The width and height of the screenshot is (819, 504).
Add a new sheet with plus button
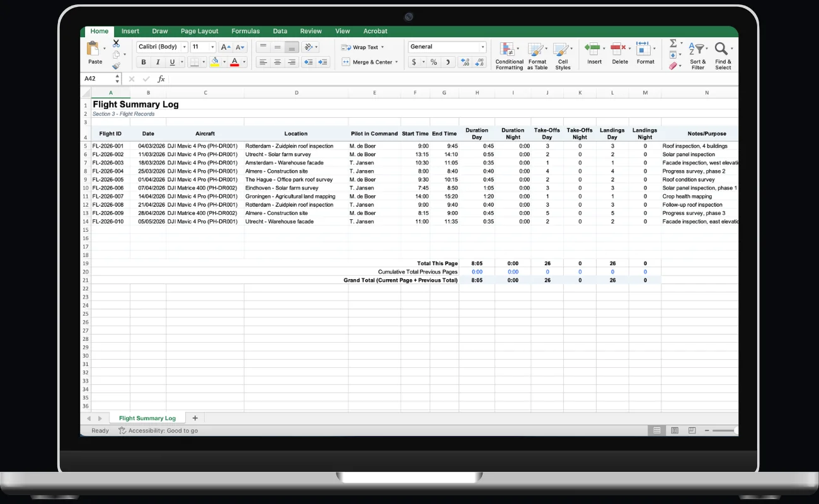point(195,418)
